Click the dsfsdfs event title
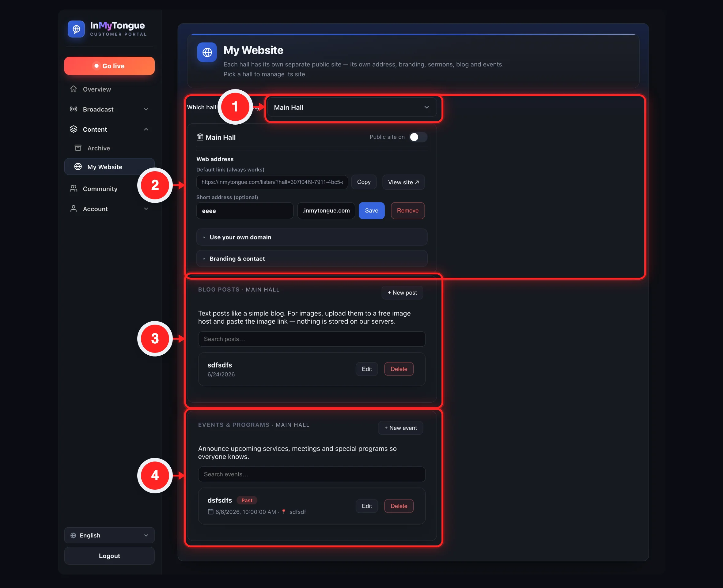Image resolution: width=723 pixels, height=588 pixels. tap(220, 500)
